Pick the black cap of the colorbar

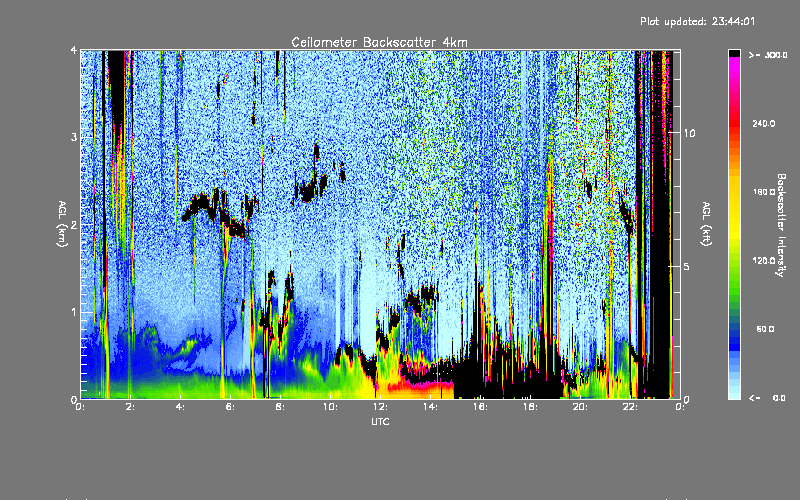[x=734, y=53]
